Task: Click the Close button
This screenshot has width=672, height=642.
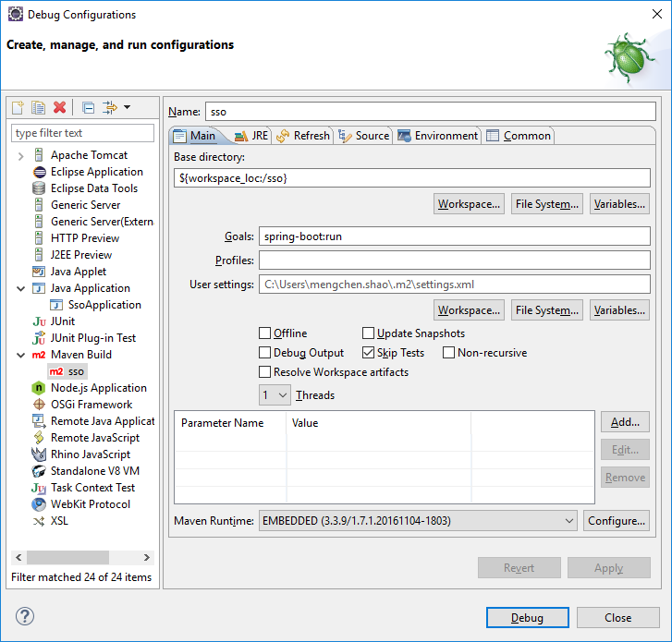Action: 618,618
